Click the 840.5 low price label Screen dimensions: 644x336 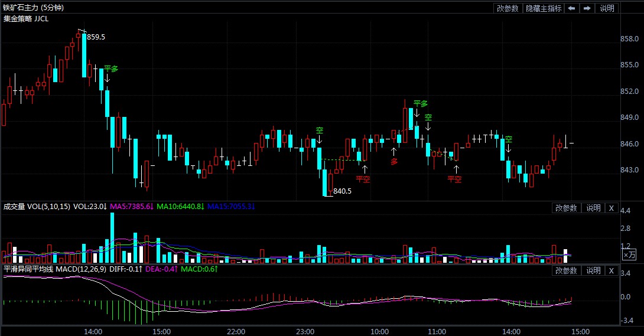coord(342,191)
